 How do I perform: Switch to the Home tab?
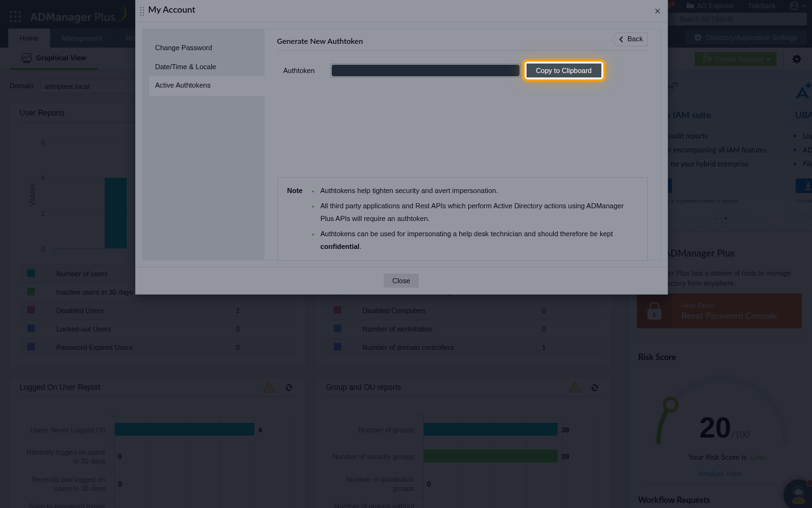tap(29, 38)
